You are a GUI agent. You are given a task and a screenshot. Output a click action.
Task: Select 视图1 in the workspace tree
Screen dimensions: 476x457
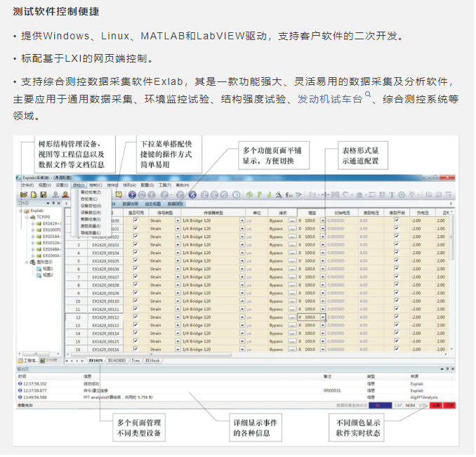(x=48, y=268)
